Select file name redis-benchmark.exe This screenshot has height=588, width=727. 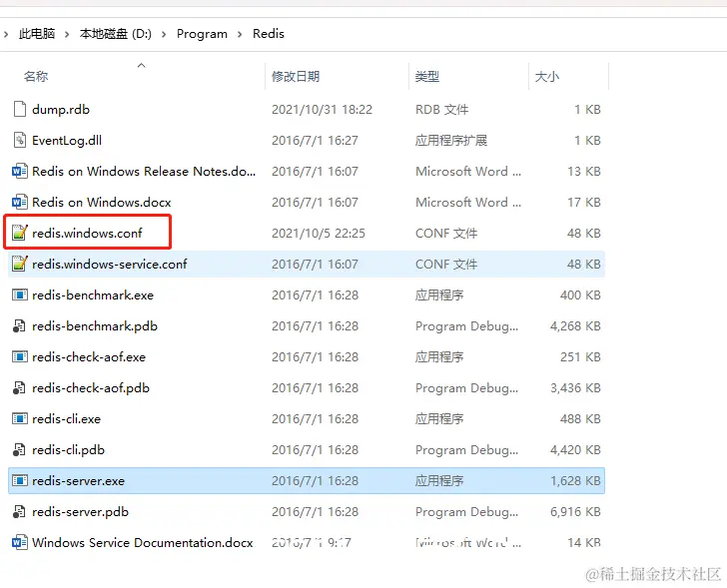pyautogui.click(x=93, y=295)
